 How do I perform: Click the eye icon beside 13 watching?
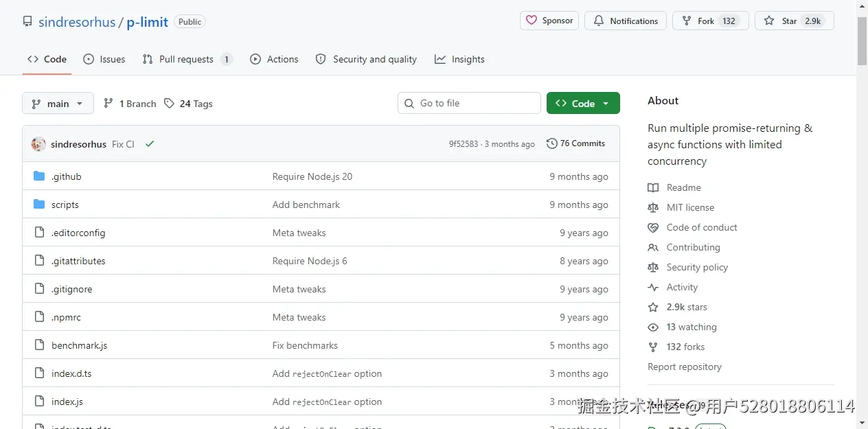(653, 327)
